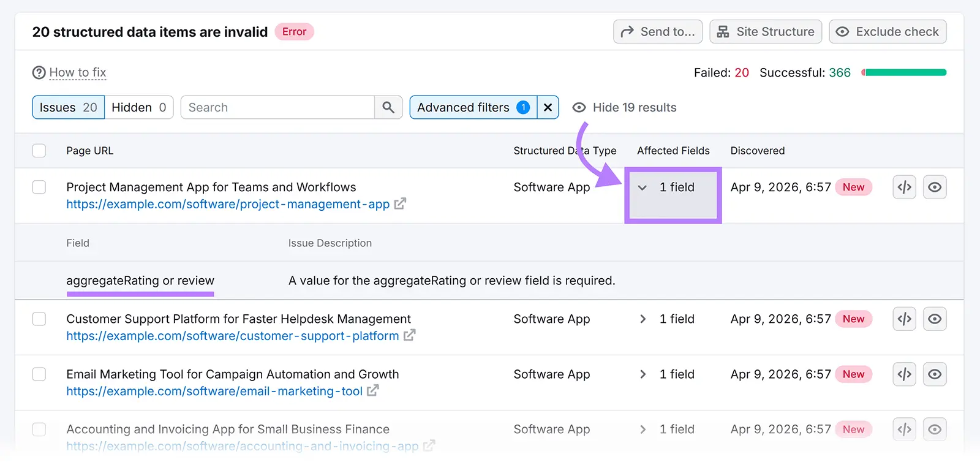This screenshot has height=462, width=980.
Task: Open the email-marketing-tool URL link
Action: pyautogui.click(x=214, y=391)
